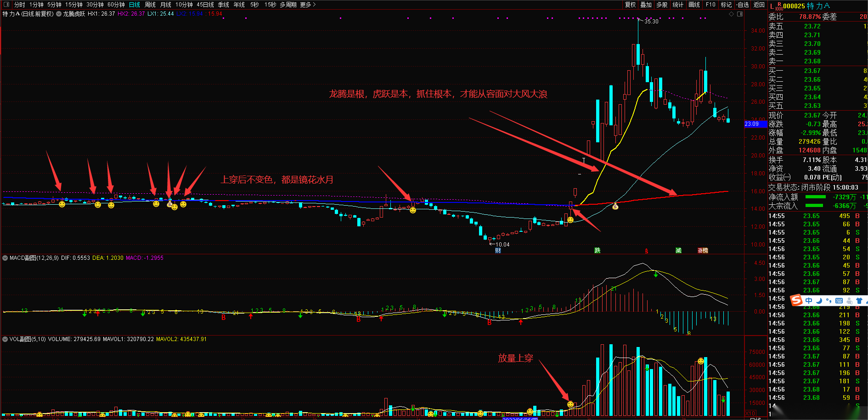The width and height of the screenshot is (868, 420).
Task: Click the diamond icon at chart top-right
Action: tap(732, 14)
